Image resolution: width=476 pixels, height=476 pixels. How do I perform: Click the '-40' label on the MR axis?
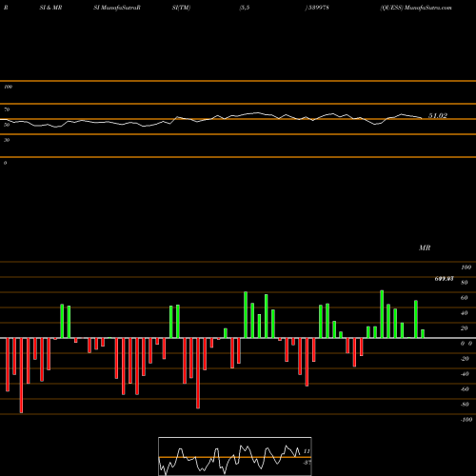pyautogui.click(x=465, y=374)
